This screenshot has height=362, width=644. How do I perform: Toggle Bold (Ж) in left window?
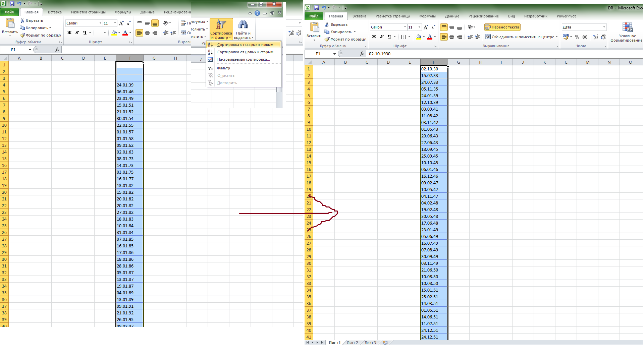click(x=69, y=33)
